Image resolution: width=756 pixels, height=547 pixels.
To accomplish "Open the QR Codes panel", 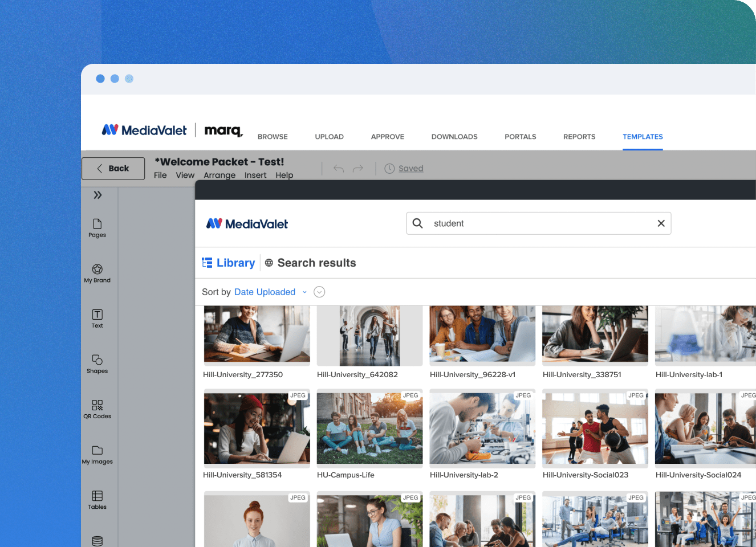I will tap(97, 409).
